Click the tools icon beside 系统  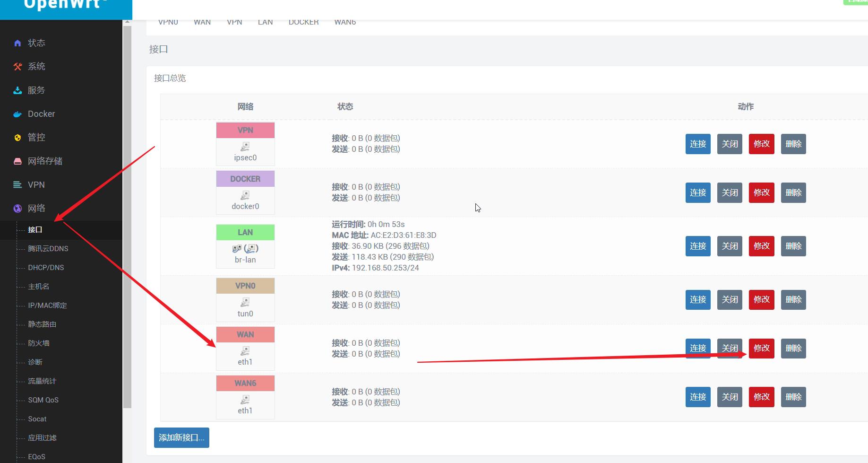click(x=17, y=67)
